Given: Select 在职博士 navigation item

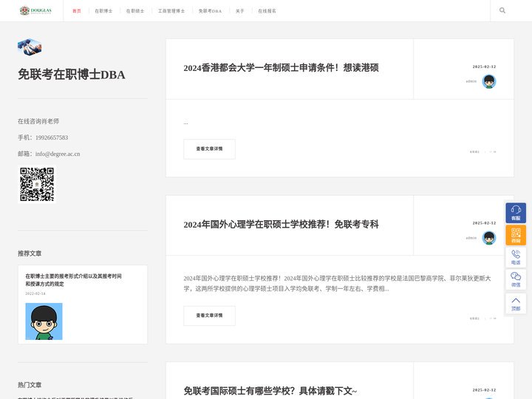Looking at the screenshot, I should [x=103, y=11].
